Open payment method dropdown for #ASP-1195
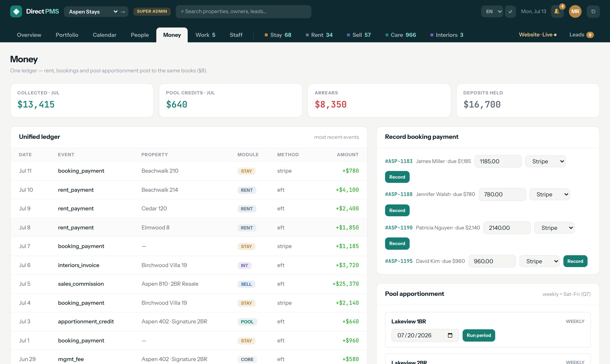Image resolution: width=610 pixels, height=364 pixels. (x=539, y=261)
